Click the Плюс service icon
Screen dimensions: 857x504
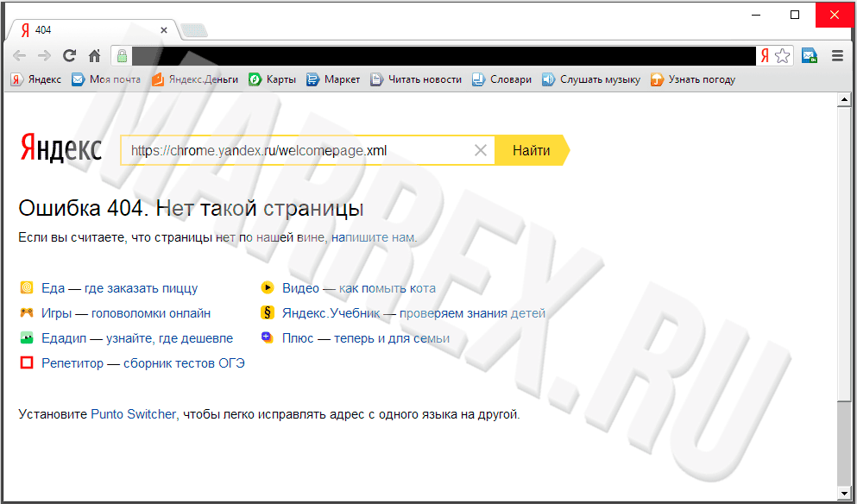(268, 337)
